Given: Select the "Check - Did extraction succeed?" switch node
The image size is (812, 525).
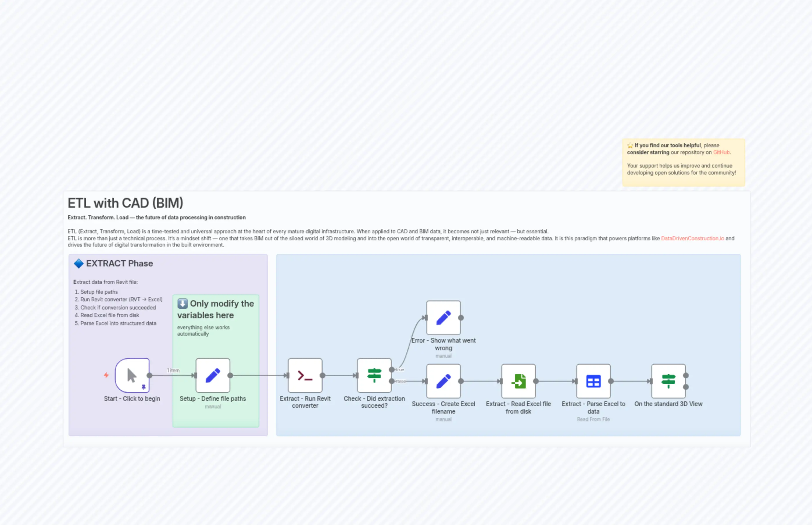Looking at the screenshot, I should tap(374, 376).
